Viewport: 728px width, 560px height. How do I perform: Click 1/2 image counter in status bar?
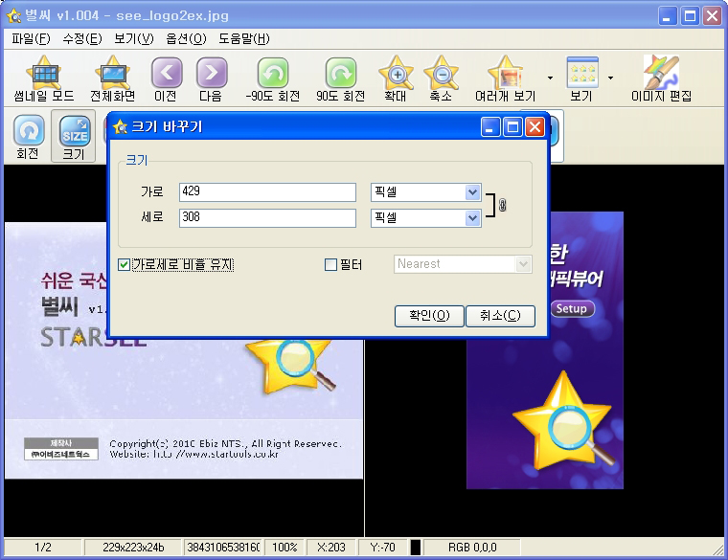pyautogui.click(x=43, y=548)
